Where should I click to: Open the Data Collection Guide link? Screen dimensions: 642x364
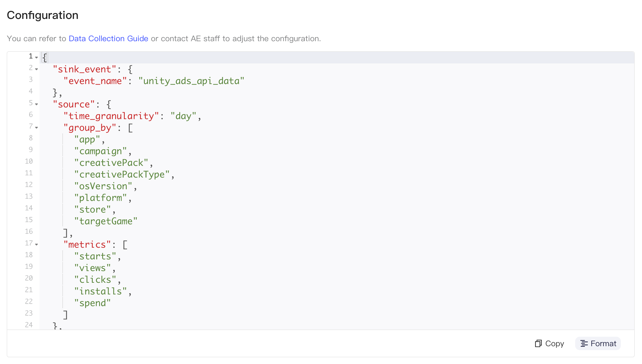pos(108,38)
